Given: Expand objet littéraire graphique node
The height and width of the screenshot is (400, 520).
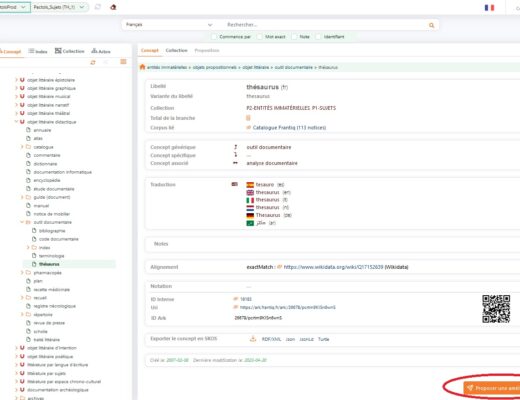Looking at the screenshot, I should (16, 88).
